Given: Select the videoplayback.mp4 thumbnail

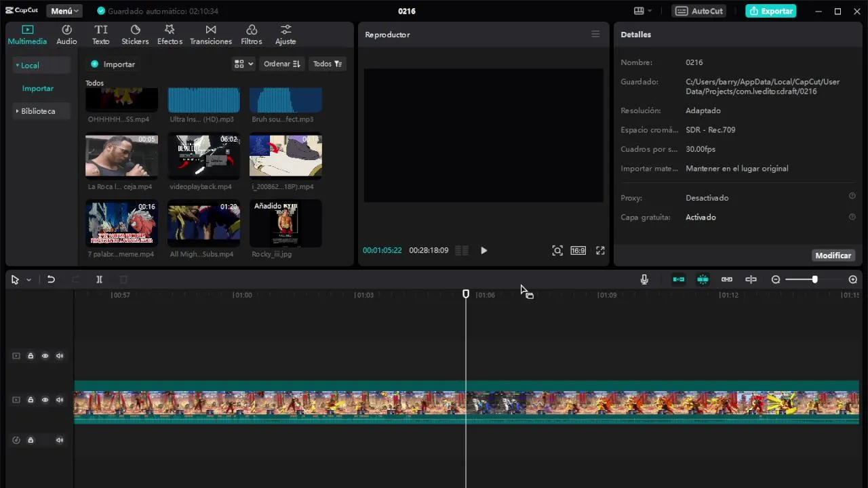Looking at the screenshot, I should 203,155.
